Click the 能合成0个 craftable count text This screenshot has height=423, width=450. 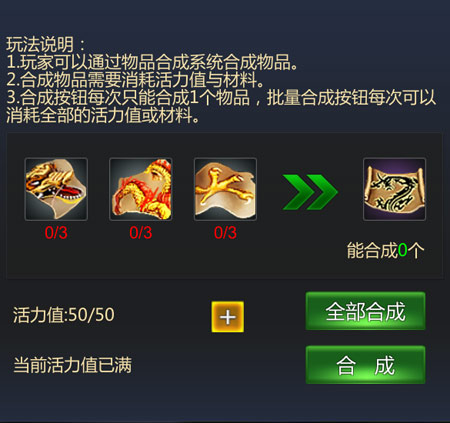(x=385, y=250)
